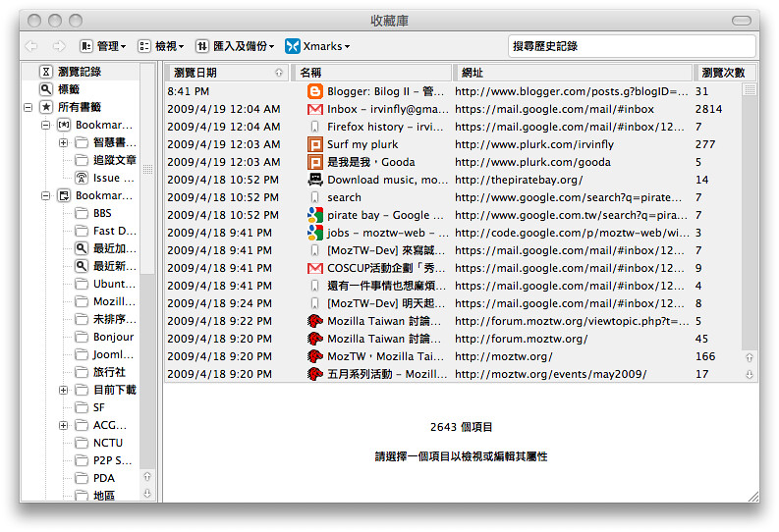Open the Xmarks dropdown menu
The image size is (779, 532).
pos(317,46)
